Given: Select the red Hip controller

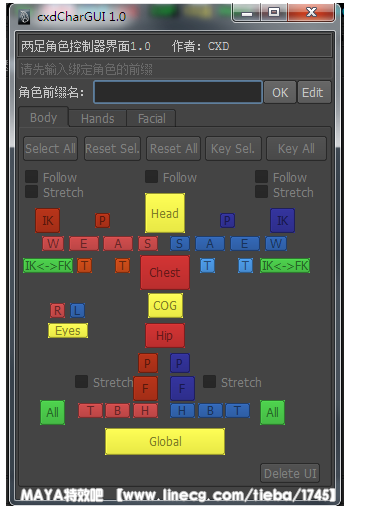Looking at the screenshot, I should [x=165, y=335].
